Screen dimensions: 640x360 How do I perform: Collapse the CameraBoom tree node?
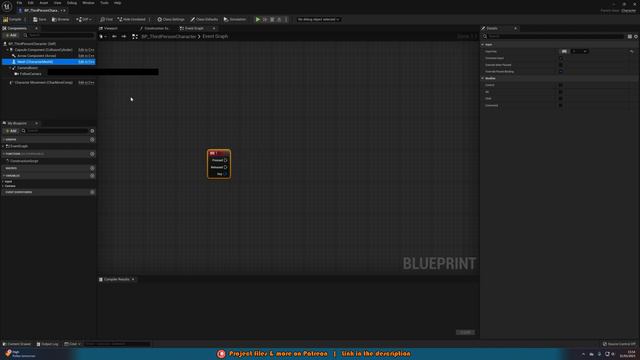[10, 68]
